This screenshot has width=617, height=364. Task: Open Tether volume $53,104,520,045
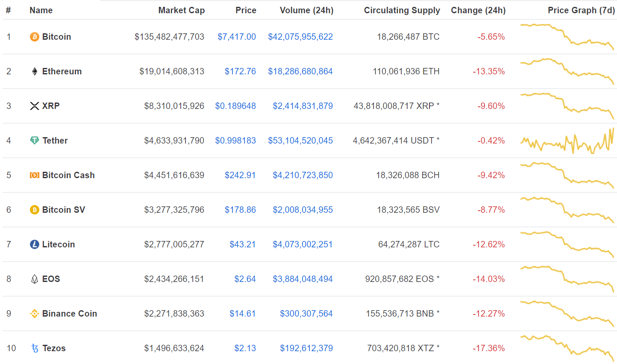300,141
